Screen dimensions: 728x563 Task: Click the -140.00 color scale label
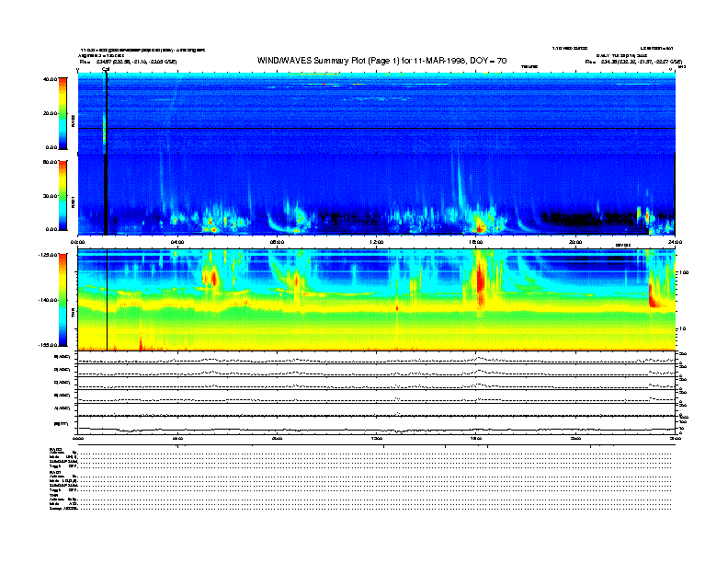point(48,300)
